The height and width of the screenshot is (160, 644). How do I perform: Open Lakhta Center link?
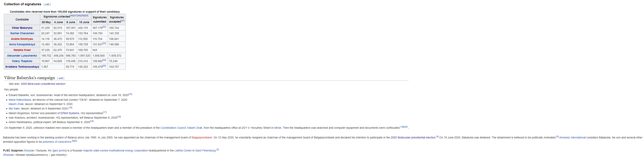pyautogui.click(x=183, y=150)
